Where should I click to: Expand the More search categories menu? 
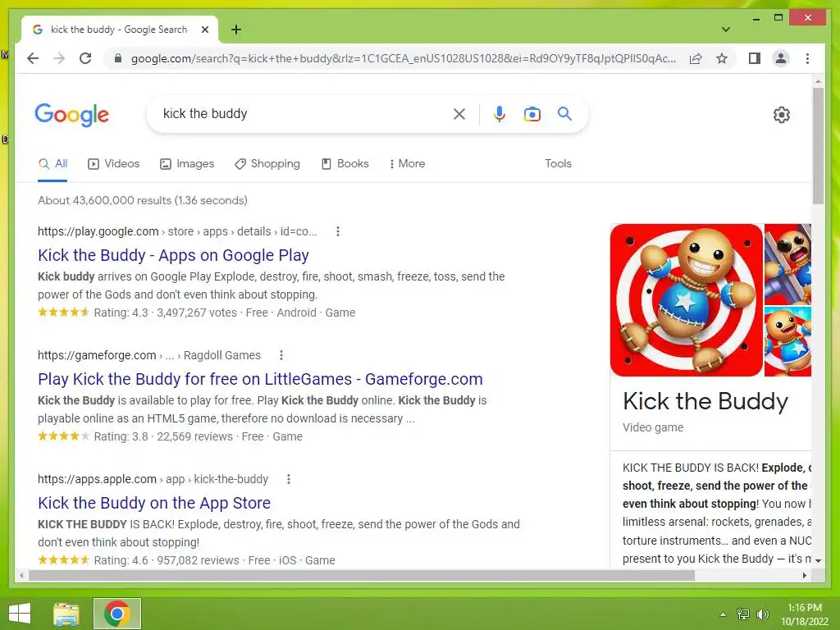(407, 164)
